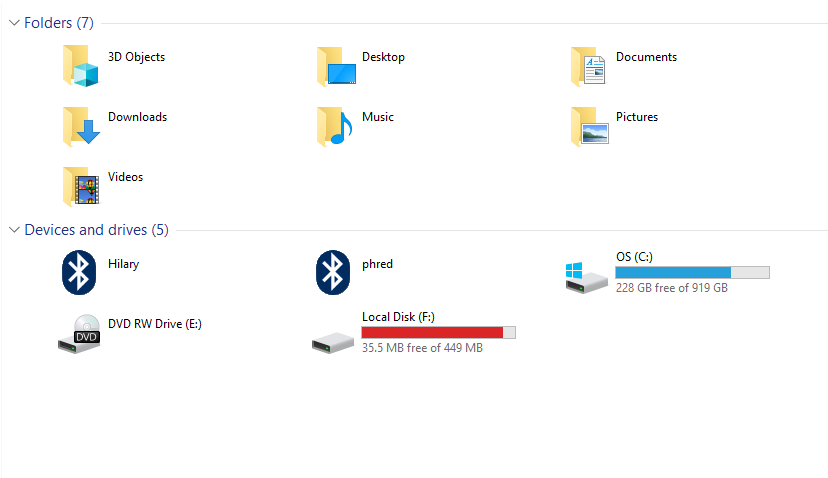Select the Music folder icon

point(334,126)
